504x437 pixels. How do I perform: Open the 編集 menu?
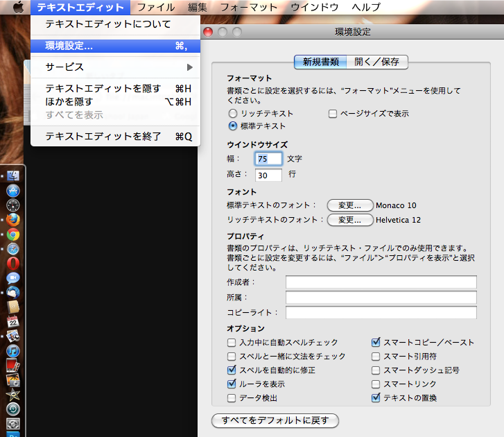(x=198, y=7)
